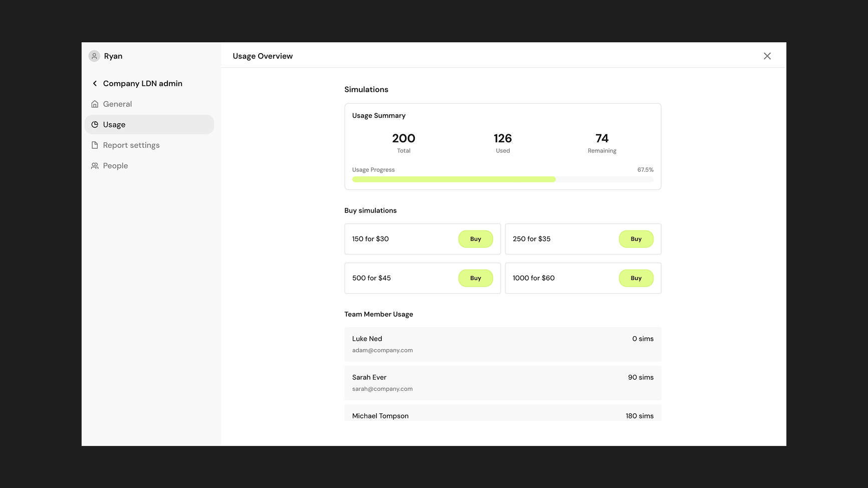Click the '150 for $30' label
The height and width of the screenshot is (488, 868).
pyautogui.click(x=370, y=239)
